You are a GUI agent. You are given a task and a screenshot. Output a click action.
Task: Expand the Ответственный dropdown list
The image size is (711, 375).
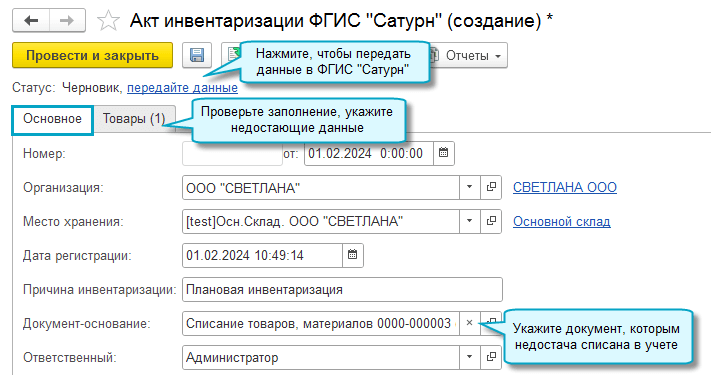click(469, 357)
